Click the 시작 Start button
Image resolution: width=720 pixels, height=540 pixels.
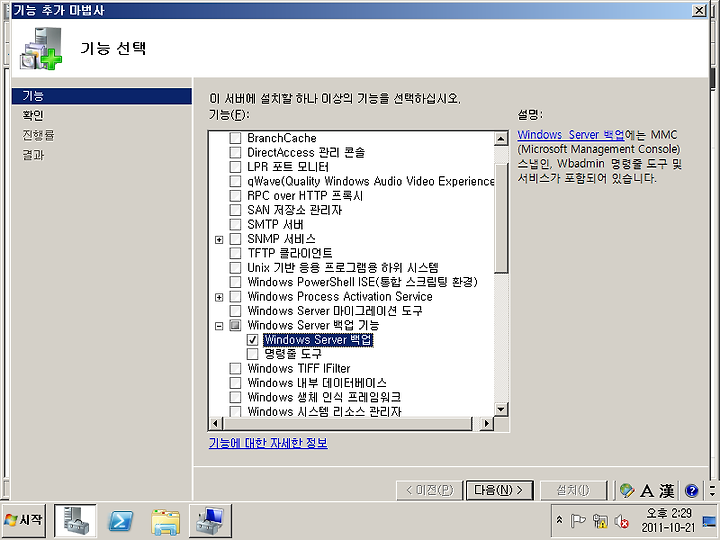23,520
